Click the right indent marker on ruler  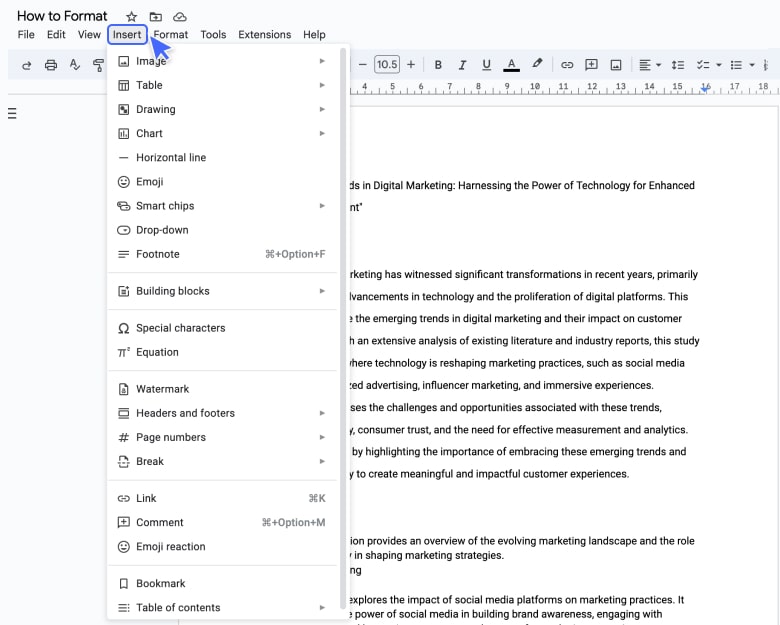pyautogui.click(x=705, y=89)
